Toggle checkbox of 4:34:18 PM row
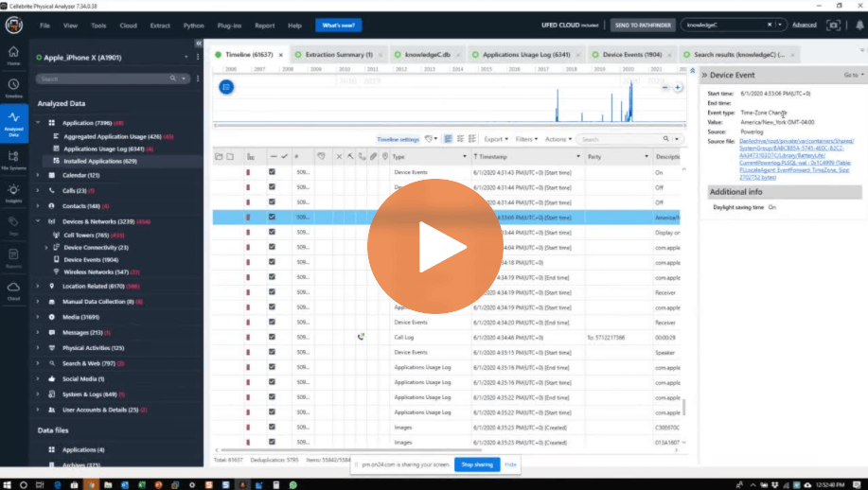 (272, 262)
